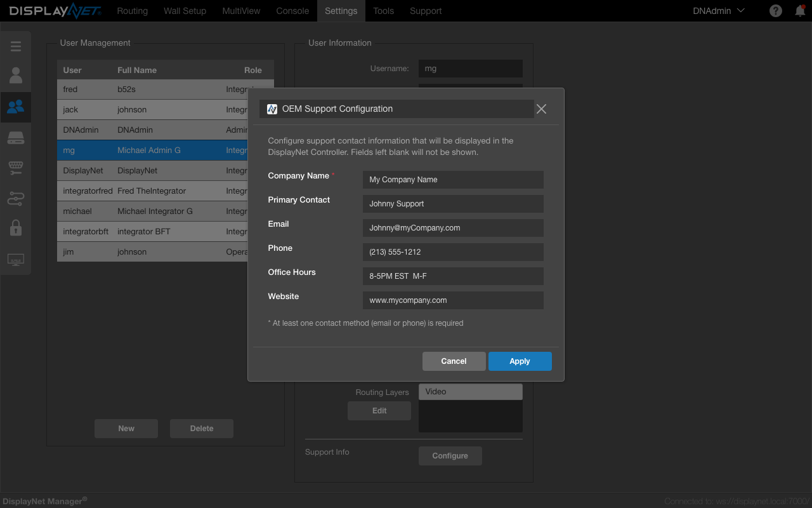
Task: Click the Edit routing layers button
Action: coord(379,411)
